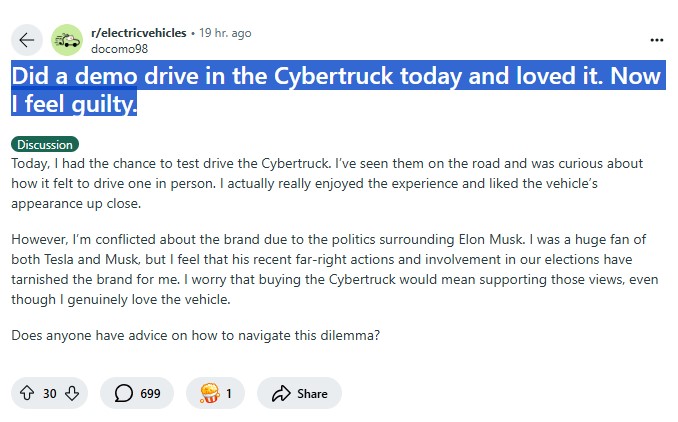Click the award count 1
This screenshot has height=422, width=678.
tap(229, 393)
